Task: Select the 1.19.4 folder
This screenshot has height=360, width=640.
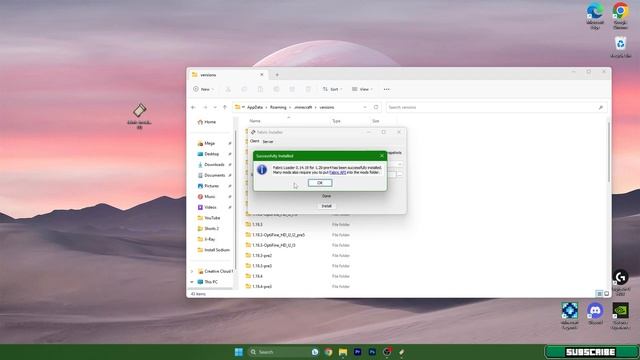Action: point(254,276)
